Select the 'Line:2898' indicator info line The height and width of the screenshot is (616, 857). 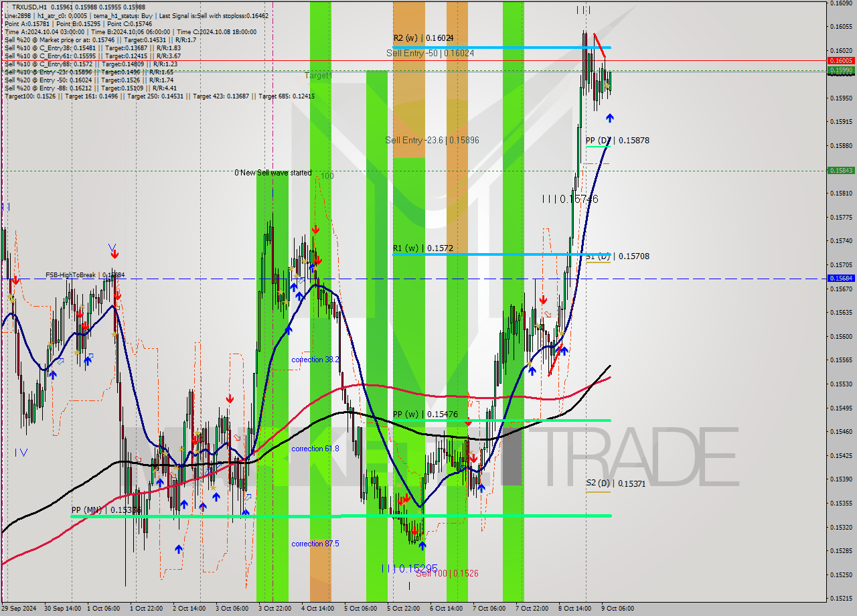(136, 15)
